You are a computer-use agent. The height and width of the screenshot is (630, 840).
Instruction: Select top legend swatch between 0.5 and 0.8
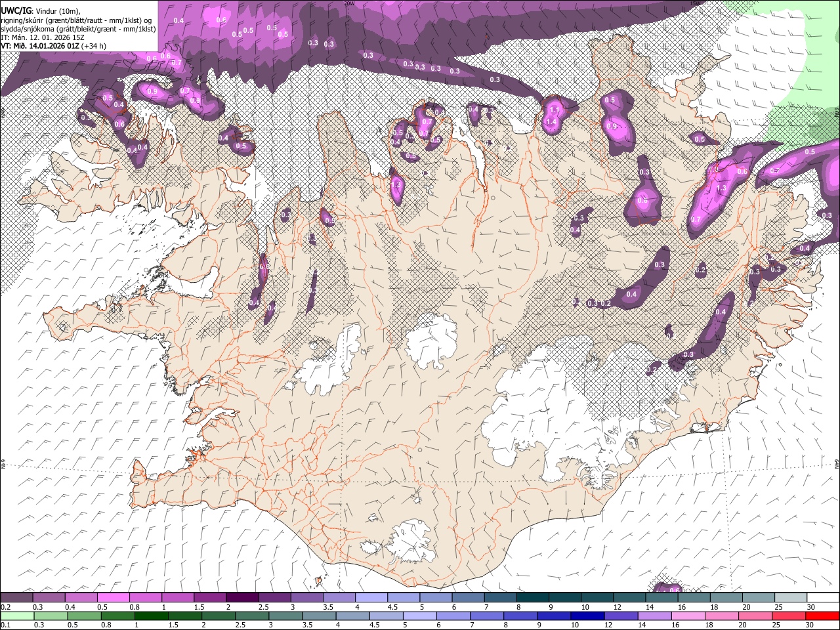click(x=113, y=597)
